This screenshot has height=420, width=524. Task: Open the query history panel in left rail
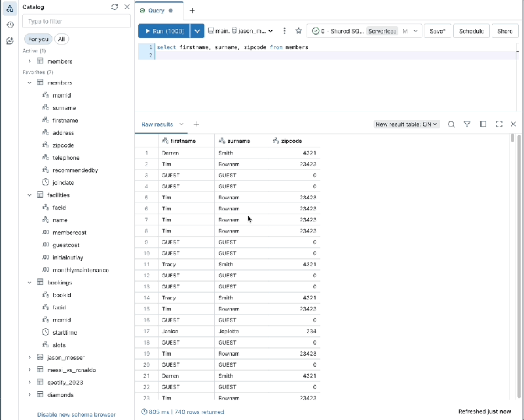click(9, 25)
